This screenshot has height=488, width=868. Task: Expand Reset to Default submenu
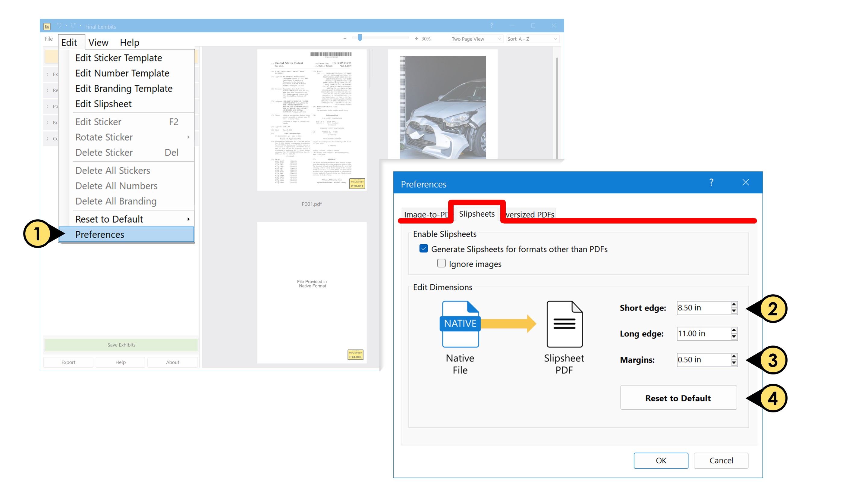(127, 219)
